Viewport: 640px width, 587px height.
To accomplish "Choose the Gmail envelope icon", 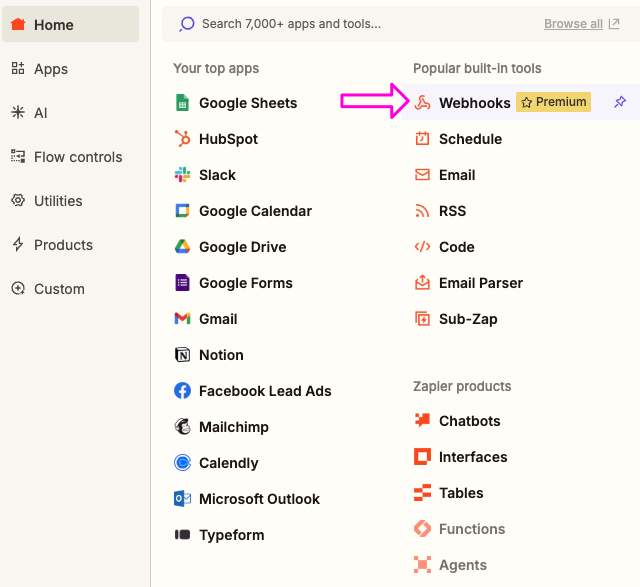I will (x=182, y=318).
